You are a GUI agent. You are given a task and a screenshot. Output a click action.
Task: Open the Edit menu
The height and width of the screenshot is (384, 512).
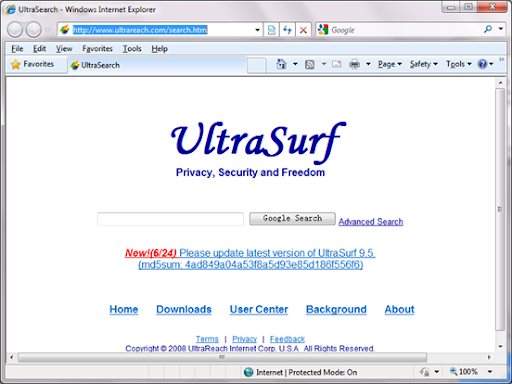[39, 49]
